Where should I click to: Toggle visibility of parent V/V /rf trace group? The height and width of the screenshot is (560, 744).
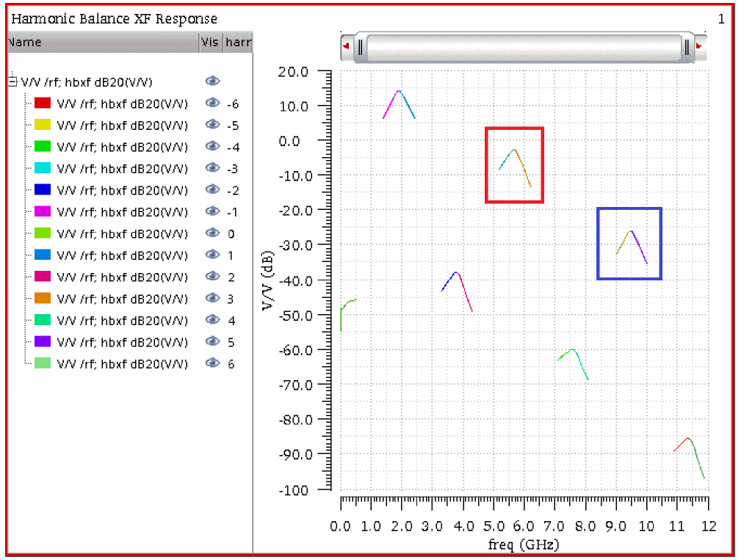(212, 81)
